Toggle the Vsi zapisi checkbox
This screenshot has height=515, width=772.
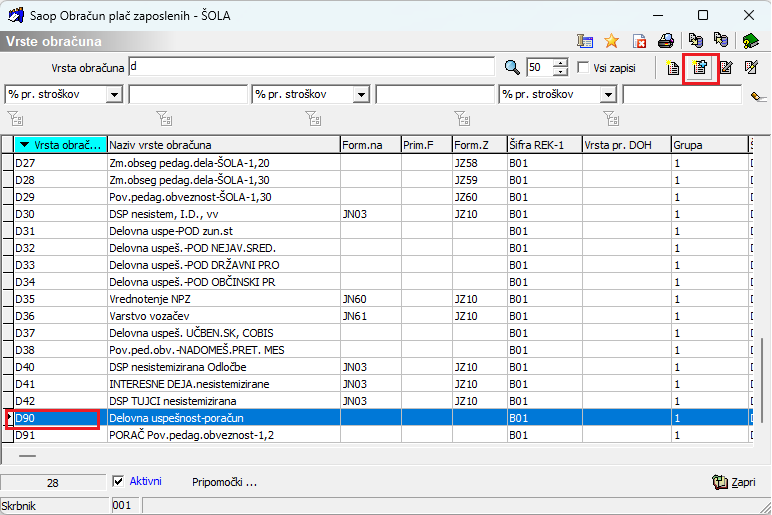click(x=583, y=67)
